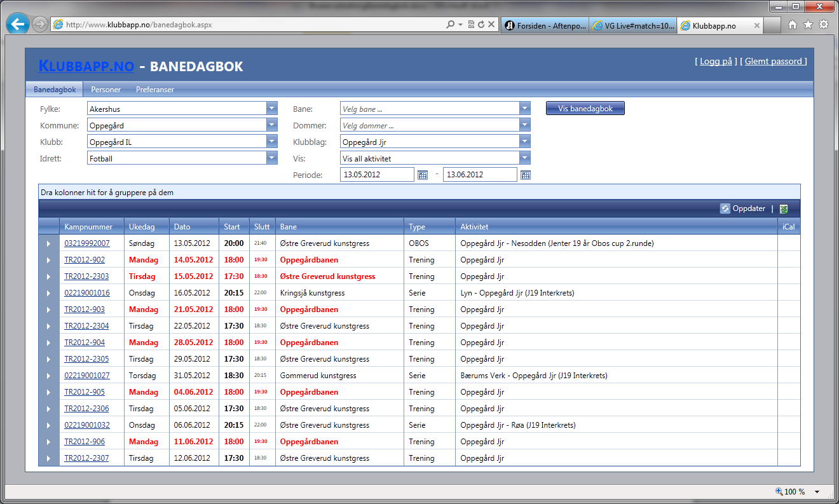
Task: Open the browser Tools gear icon
Action: click(x=824, y=25)
